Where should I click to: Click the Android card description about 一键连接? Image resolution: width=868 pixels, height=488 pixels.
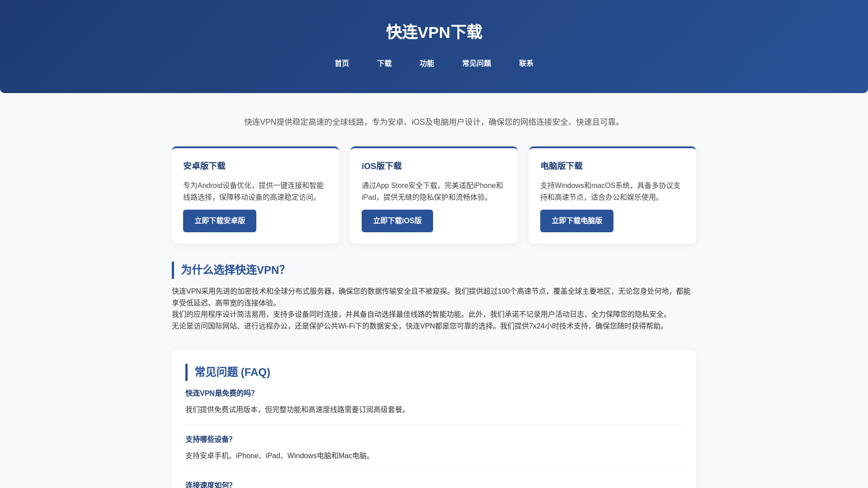click(x=254, y=191)
